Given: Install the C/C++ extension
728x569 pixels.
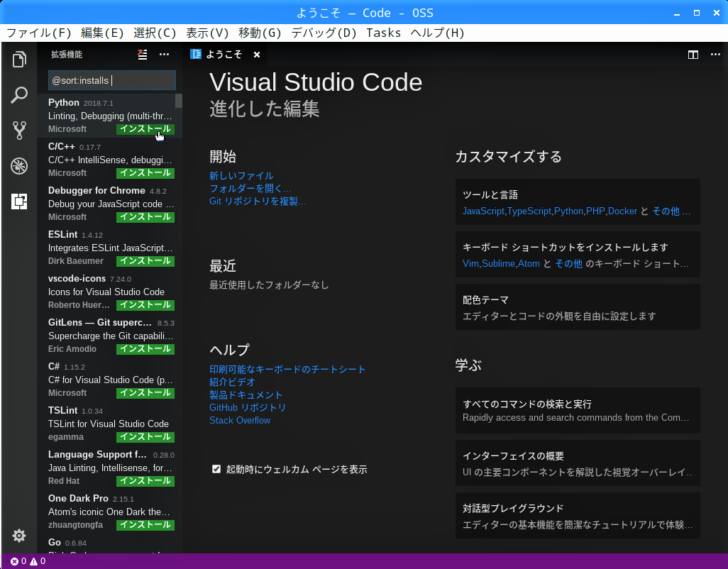Looking at the screenshot, I should pos(145,173).
